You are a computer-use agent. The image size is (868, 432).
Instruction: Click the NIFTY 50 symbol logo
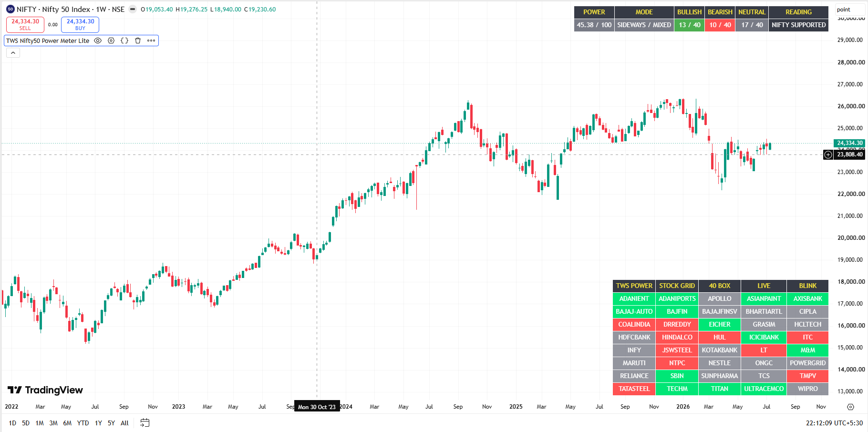coord(10,9)
